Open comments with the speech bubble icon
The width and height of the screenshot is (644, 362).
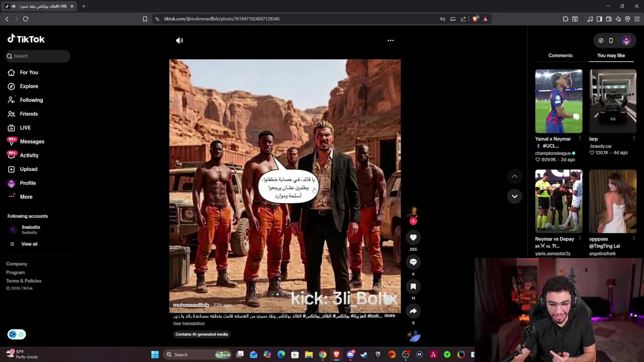tap(413, 262)
